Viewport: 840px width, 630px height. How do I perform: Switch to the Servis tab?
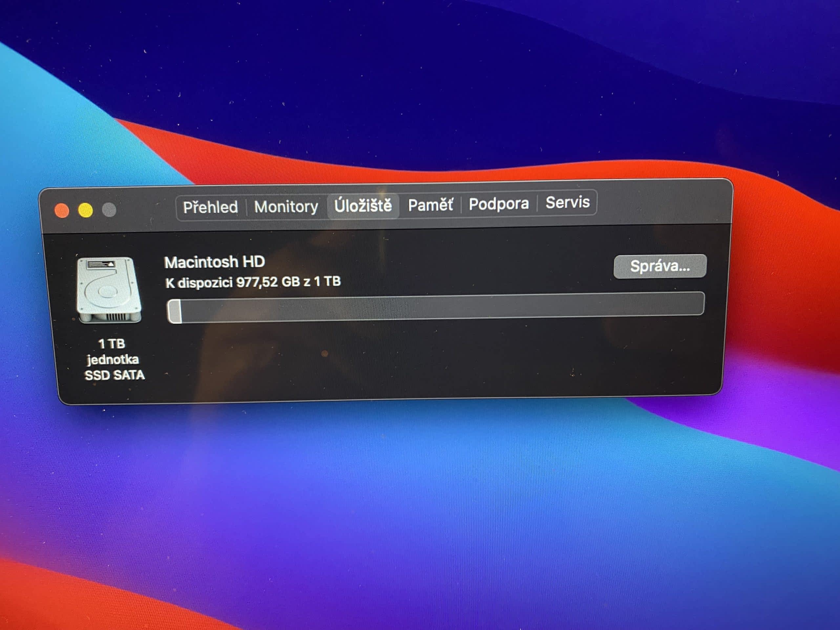click(567, 202)
